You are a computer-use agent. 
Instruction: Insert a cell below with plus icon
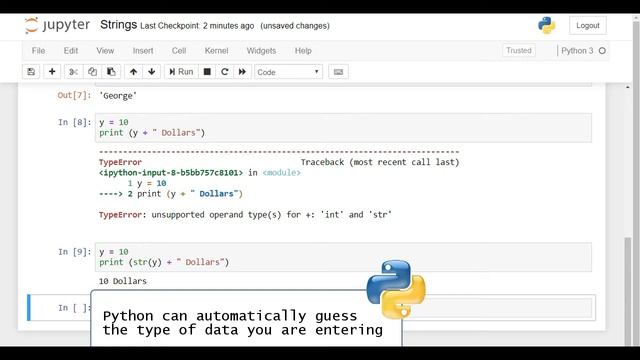(x=52, y=72)
